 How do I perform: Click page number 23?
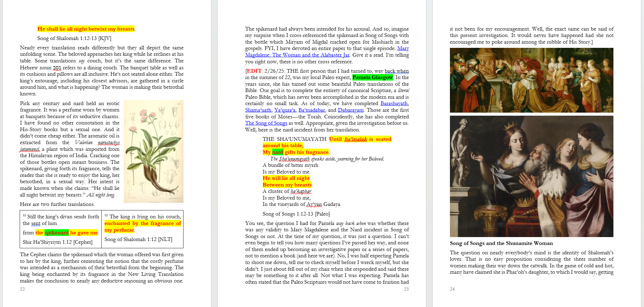coord(406,289)
